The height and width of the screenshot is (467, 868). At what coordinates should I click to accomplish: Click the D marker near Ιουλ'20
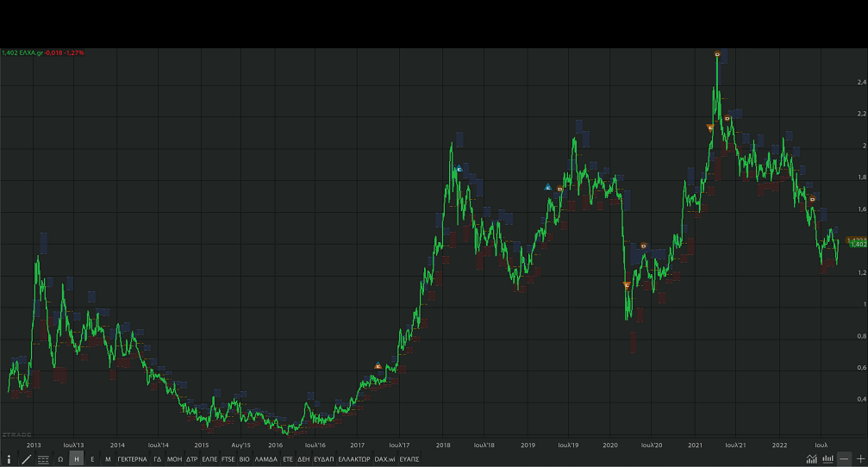tap(643, 246)
